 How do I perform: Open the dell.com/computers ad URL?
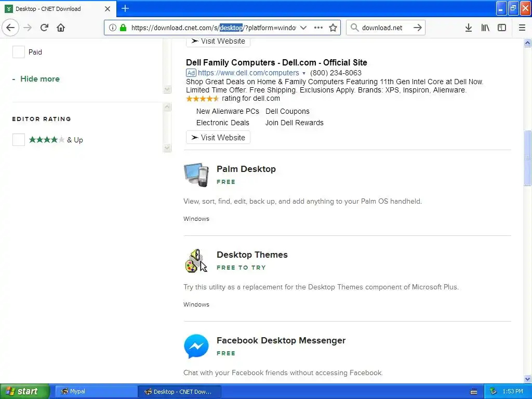[248, 73]
